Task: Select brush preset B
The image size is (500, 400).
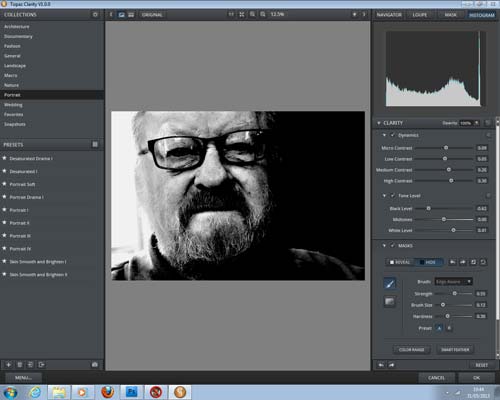Action: click(x=449, y=328)
